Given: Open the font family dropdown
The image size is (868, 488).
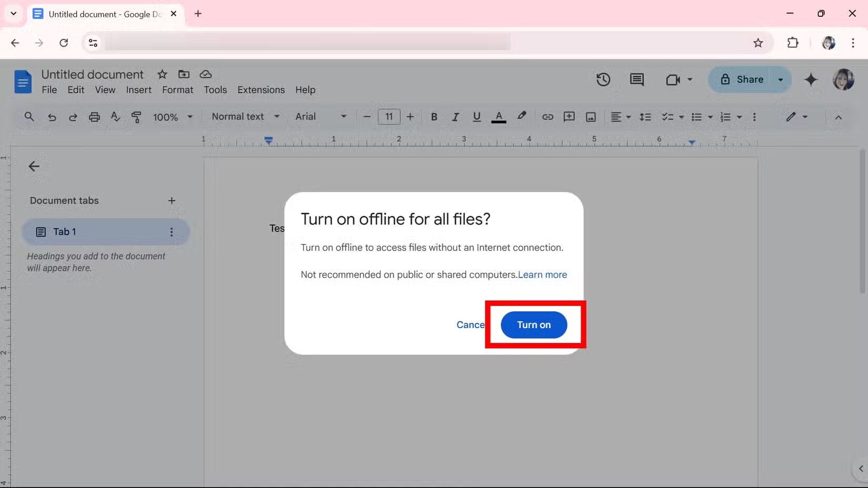Looking at the screenshot, I should [x=320, y=117].
